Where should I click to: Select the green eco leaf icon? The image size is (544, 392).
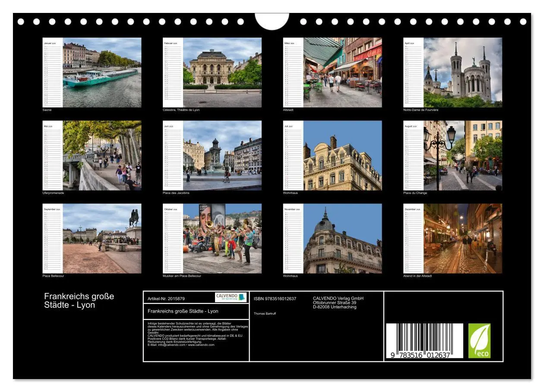(x=479, y=341)
